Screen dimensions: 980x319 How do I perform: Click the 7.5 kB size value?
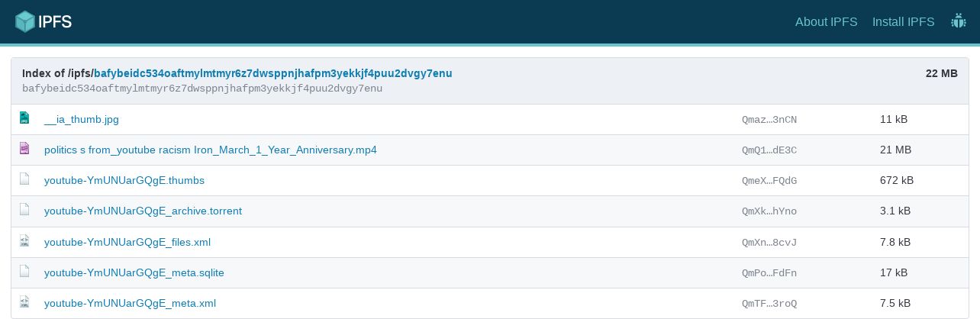tap(895, 303)
